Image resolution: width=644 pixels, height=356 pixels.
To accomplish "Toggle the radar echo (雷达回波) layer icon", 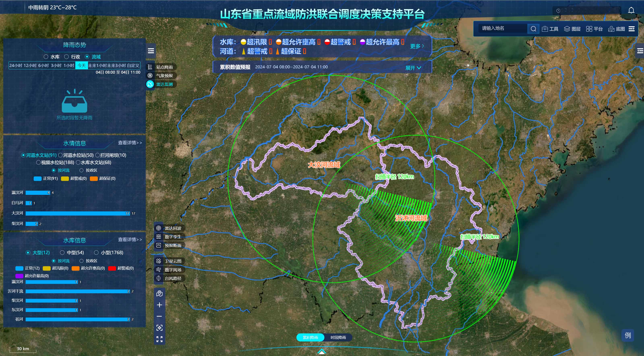I will [x=158, y=228].
